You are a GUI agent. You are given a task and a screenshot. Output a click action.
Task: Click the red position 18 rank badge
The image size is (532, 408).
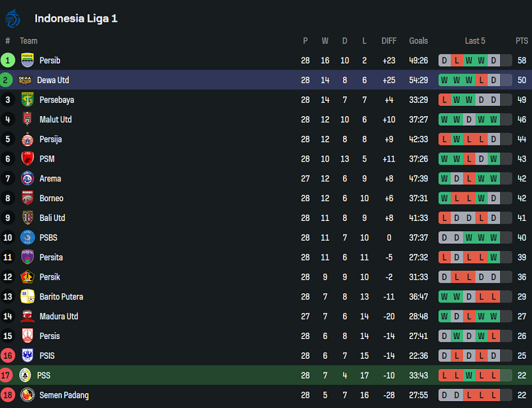8,395
